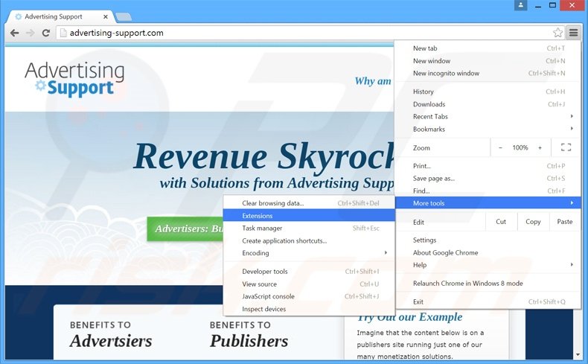This screenshot has width=588, height=364.
Task: Open Settings from the Chrome menu
Action: [x=488, y=240]
